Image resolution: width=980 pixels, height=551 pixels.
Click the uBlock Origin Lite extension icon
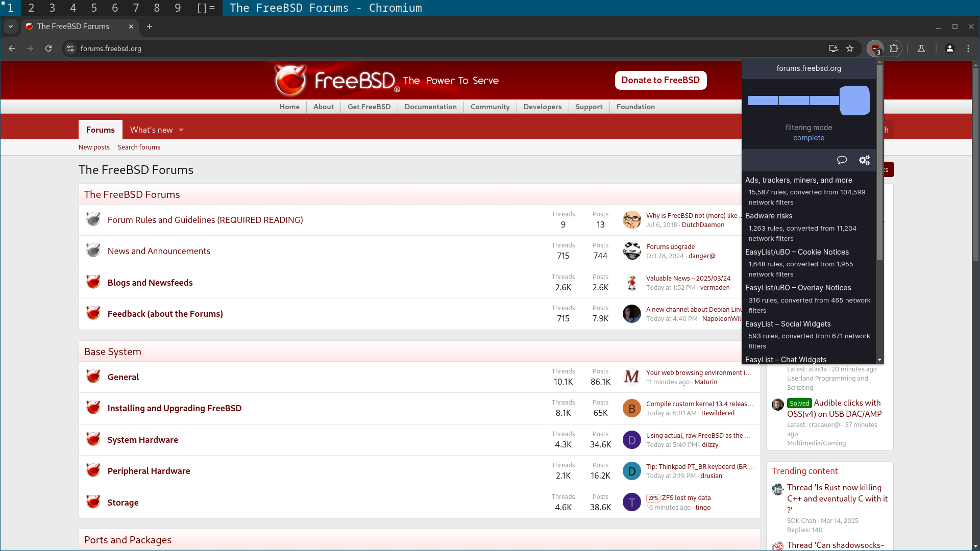tap(875, 48)
